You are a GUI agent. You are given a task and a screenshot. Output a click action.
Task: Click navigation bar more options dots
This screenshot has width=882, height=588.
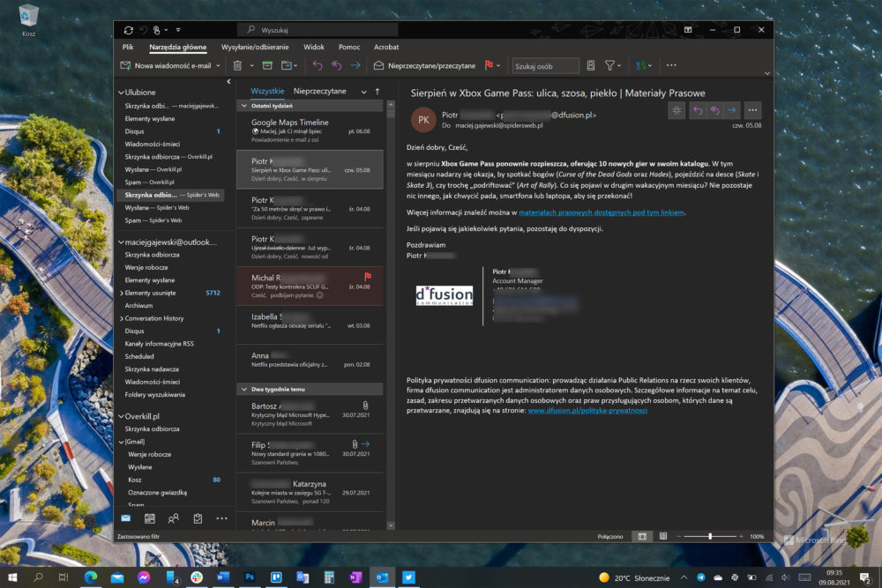tap(221, 518)
